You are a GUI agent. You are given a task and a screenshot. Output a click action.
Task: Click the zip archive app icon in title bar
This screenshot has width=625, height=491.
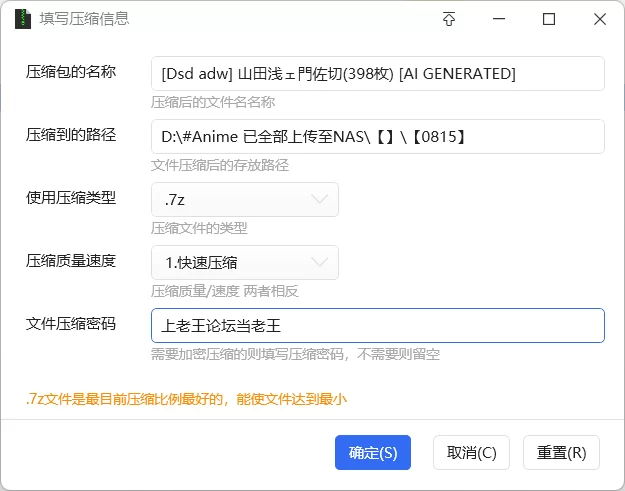point(23,19)
